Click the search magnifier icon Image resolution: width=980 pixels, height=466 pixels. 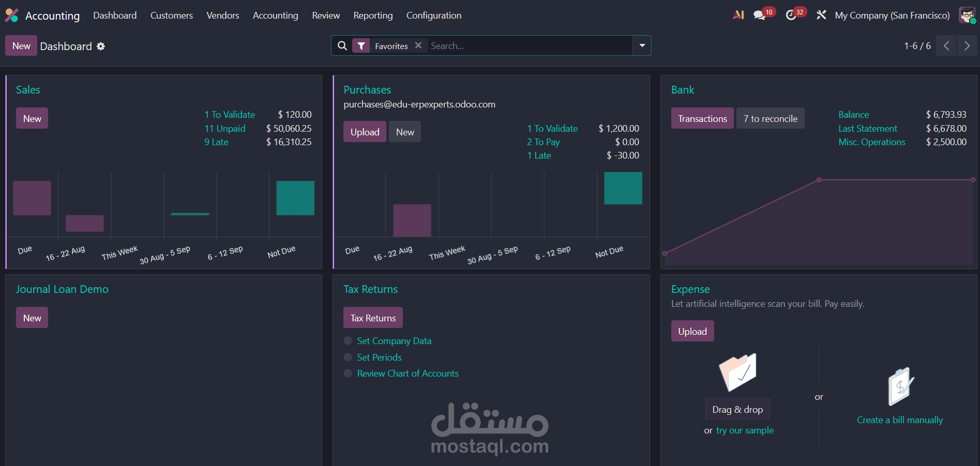[x=342, y=45]
